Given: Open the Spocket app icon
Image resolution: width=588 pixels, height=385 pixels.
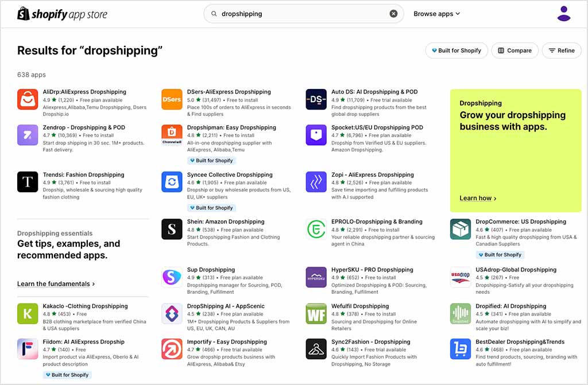Looking at the screenshot, I should [316, 135].
